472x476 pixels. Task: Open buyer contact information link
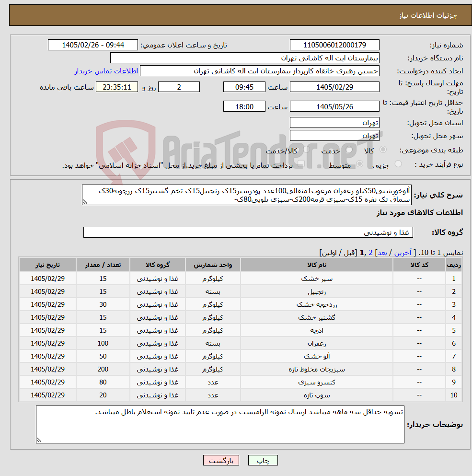(106, 71)
